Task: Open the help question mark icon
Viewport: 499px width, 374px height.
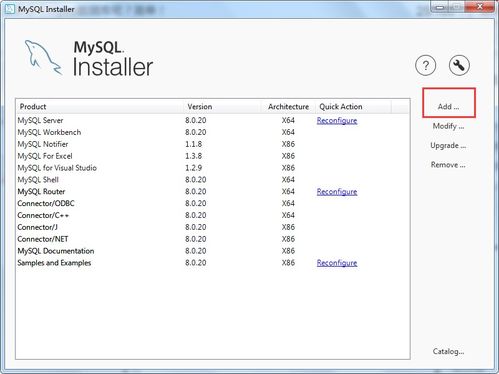Action: [426, 65]
